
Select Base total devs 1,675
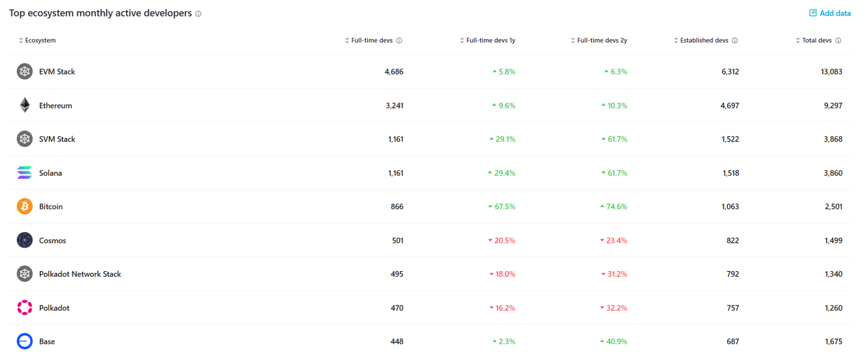click(x=834, y=341)
